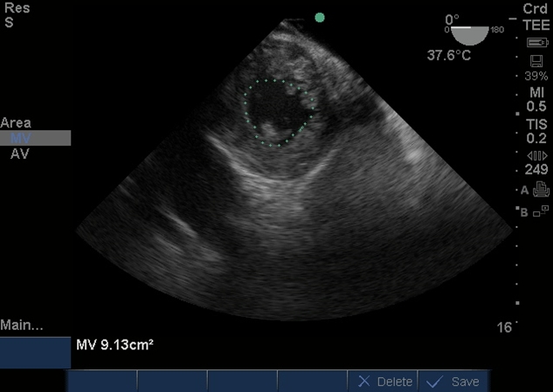Click the B network transfer icon
The width and height of the screenshot is (553, 392).
pyautogui.click(x=541, y=210)
